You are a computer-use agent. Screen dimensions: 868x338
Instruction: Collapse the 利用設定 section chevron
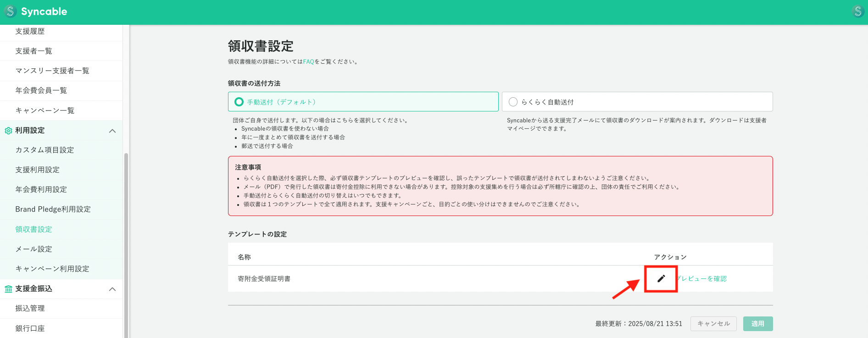(112, 131)
